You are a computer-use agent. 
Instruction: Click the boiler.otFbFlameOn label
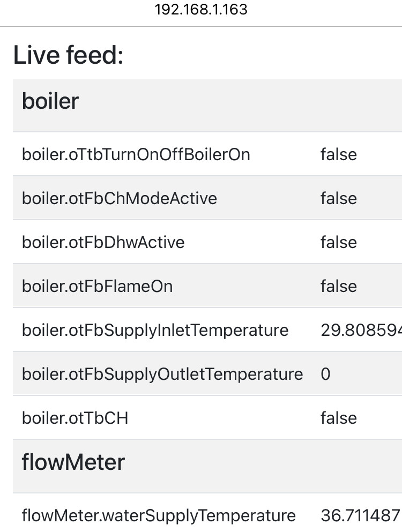(97, 286)
